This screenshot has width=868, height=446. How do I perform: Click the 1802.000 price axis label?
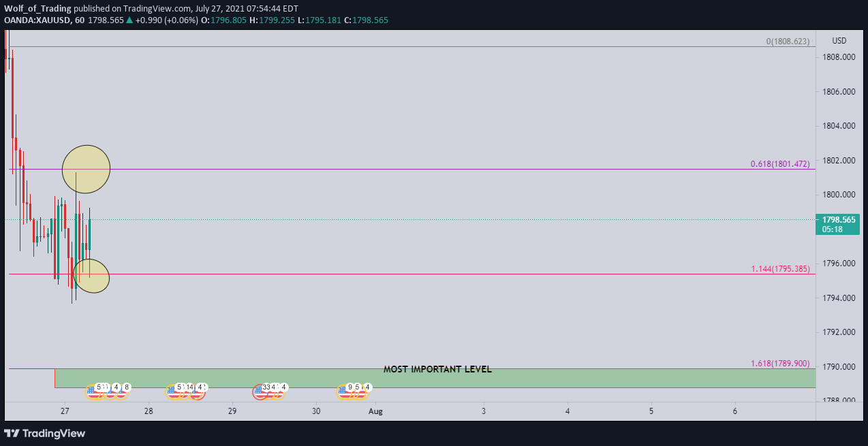(x=839, y=161)
